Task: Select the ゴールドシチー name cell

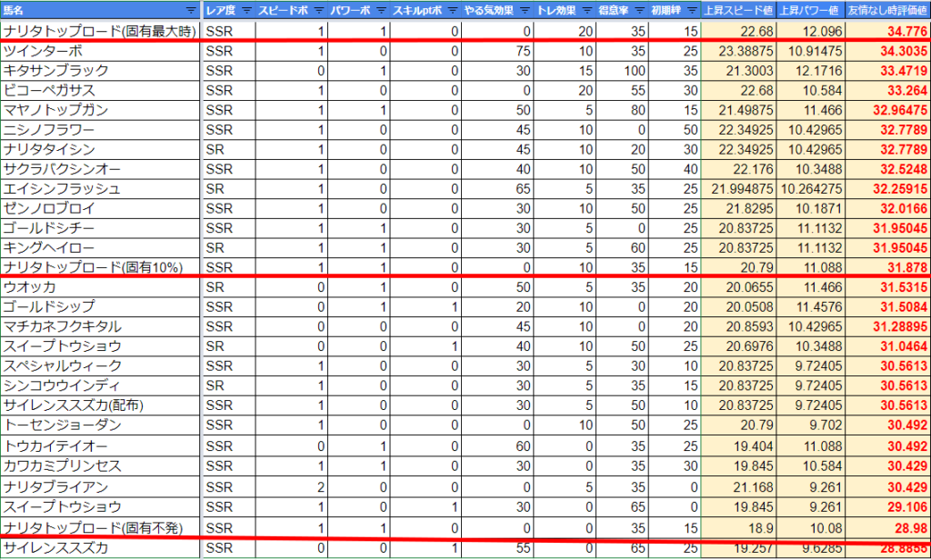Action: 100,228
